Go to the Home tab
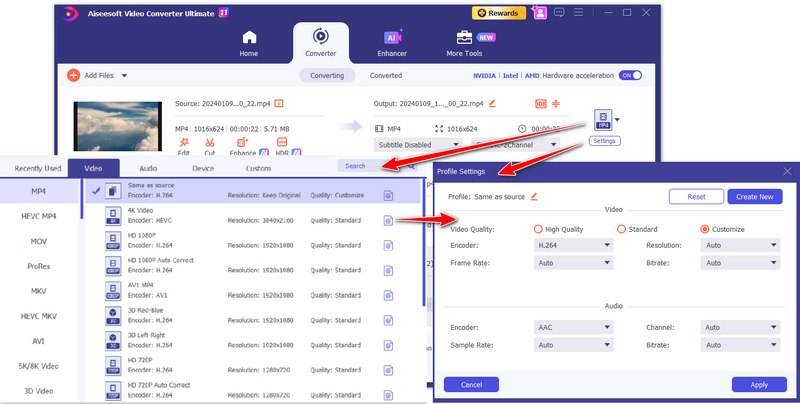Image resolution: width=800 pixels, height=404 pixels. click(249, 43)
